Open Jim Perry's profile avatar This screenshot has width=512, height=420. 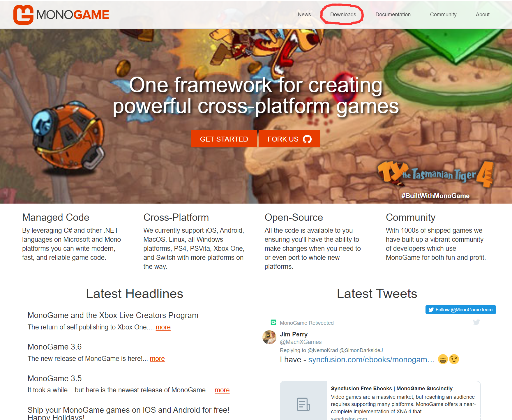[269, 337]
